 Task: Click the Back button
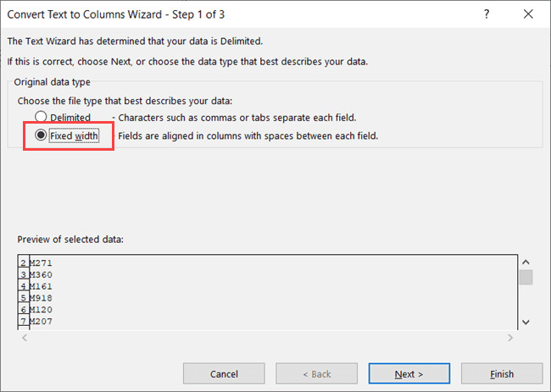tap(329, 373)
